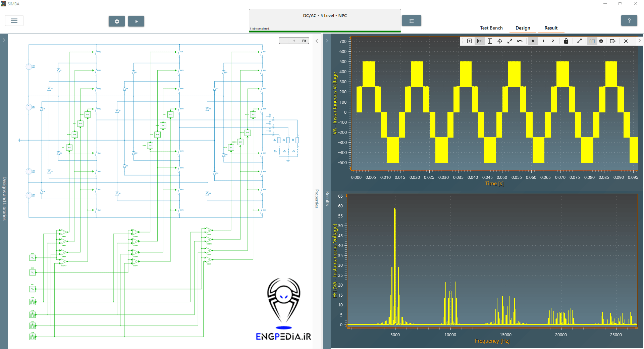Activate the pan tool in plot toolbar
This screenshot has height=349, width=644.
pos(500,41)
